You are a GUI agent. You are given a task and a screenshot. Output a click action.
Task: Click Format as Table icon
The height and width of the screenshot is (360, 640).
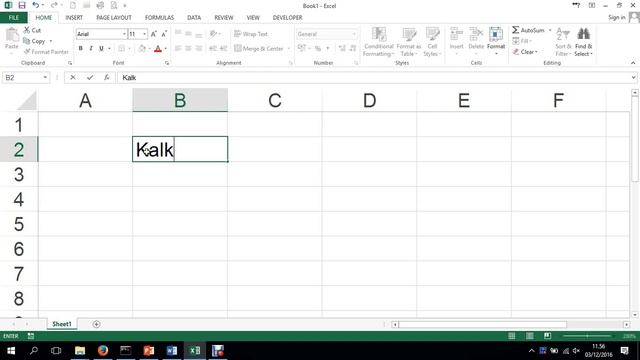409,42
